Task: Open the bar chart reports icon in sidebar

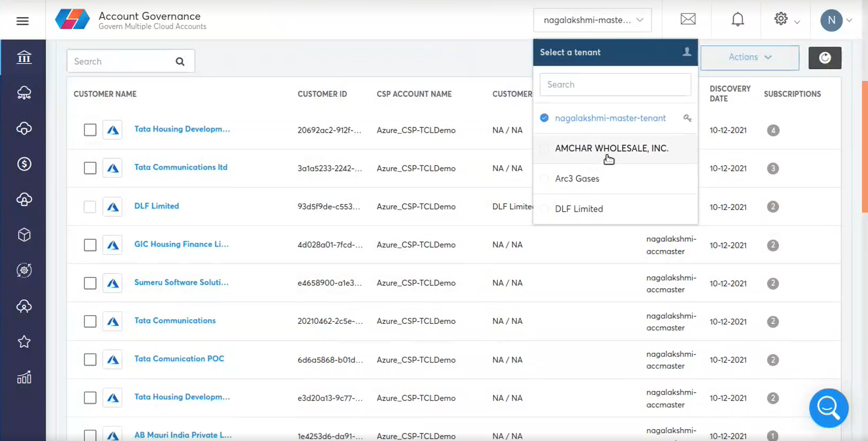Action: 24,378
